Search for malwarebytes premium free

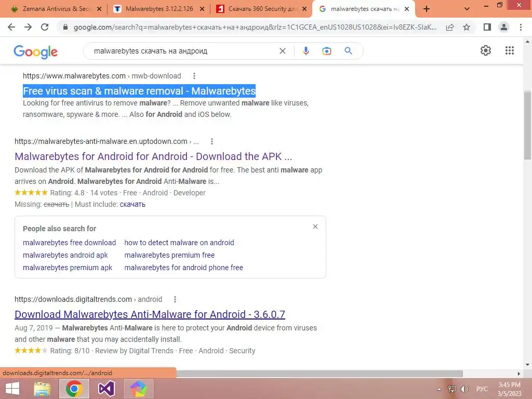[169, 255]
